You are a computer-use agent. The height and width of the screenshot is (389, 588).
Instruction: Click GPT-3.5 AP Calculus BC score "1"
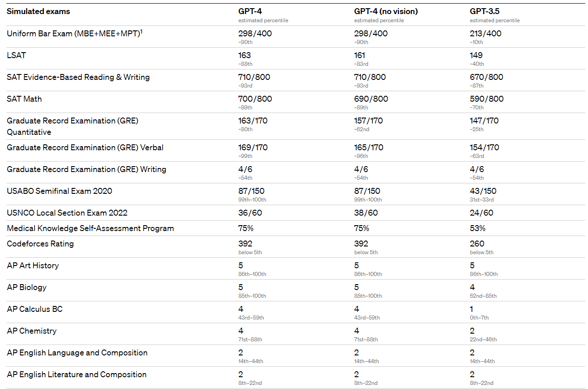(472, 309)
